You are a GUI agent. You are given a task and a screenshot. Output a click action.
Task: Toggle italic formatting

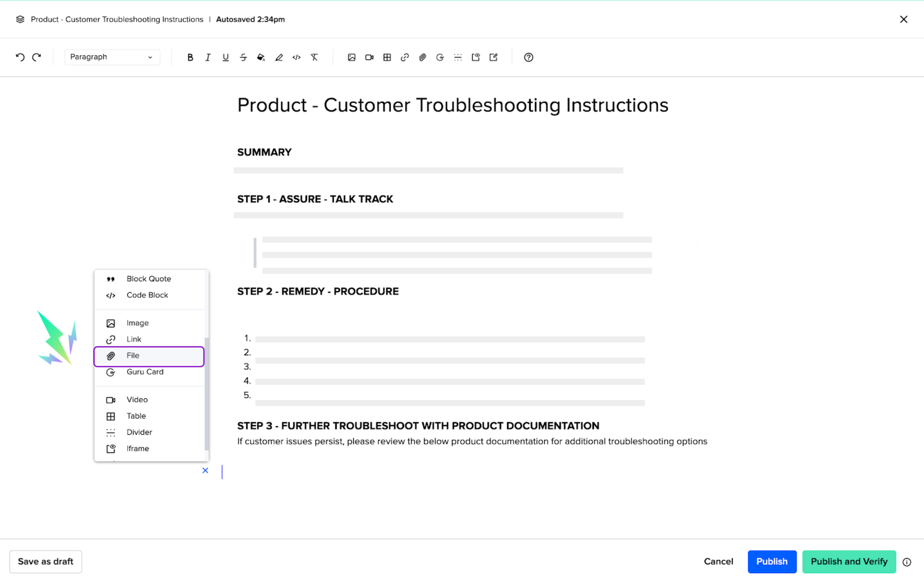point(208,57)
